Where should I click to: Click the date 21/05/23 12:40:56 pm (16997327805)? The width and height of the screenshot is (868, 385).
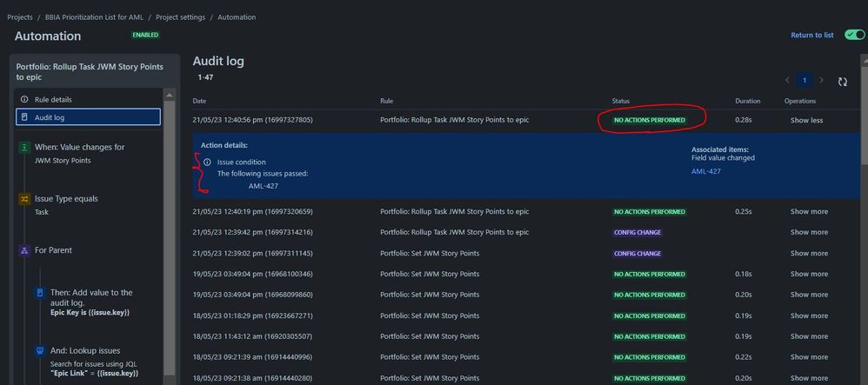(252, 119)
